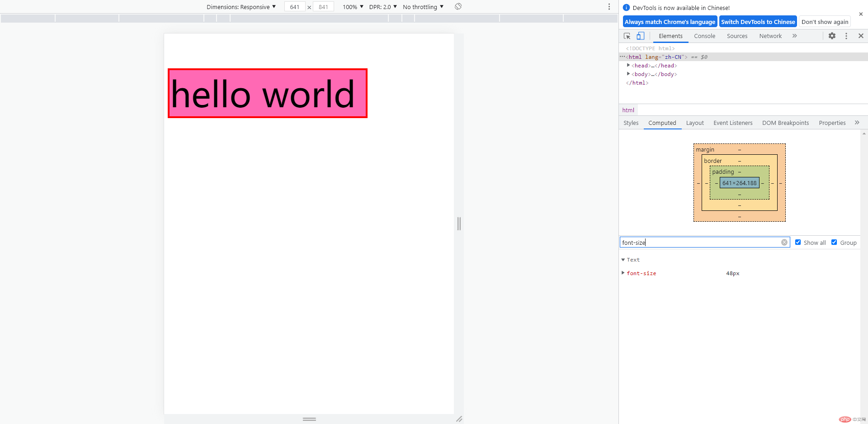The width and height of the screenshot is (868, 424).
Task: Click the corner viewport resize handle
Action: pyautogui.click(x=459, y=419)
